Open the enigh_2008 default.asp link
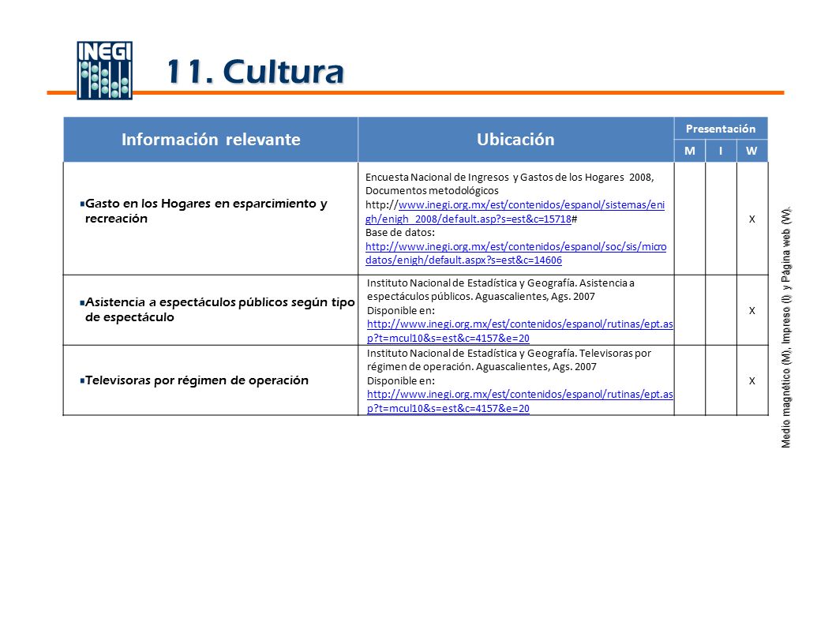This screenshot has width=832, height=644. click(x=515, y=212)
